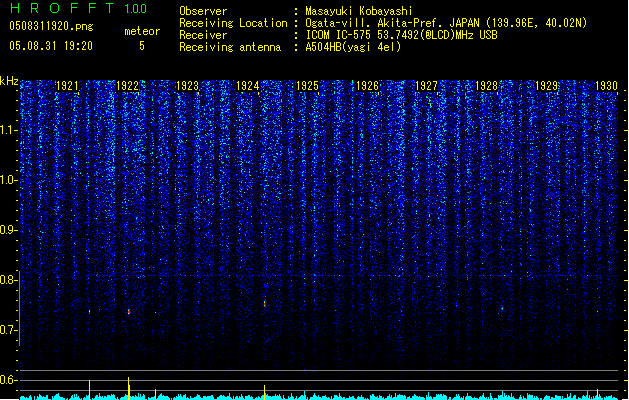Click the 1926 time marker
This screenshot has height=400, width=629.
tap(367, 86)
